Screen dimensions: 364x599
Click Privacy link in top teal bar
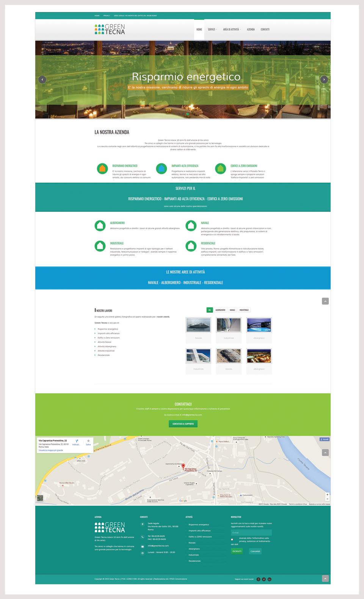click(107, 16)
